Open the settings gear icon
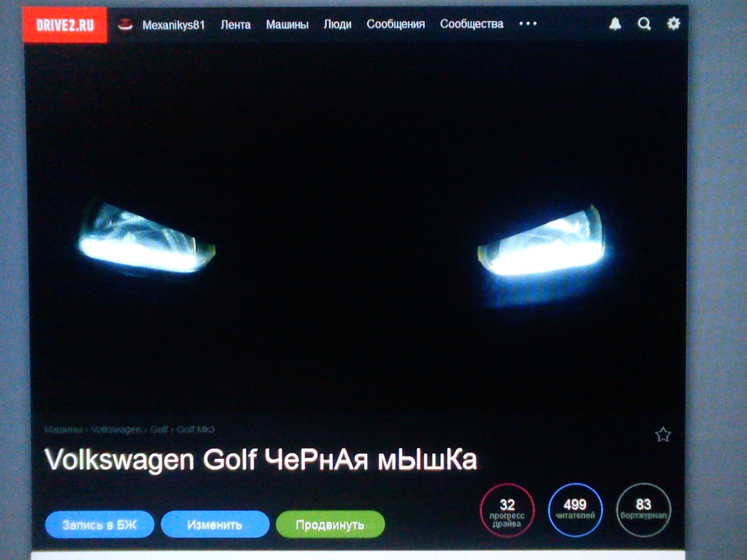The height and width of the screenshot is (560, 747). click(673, 23)
